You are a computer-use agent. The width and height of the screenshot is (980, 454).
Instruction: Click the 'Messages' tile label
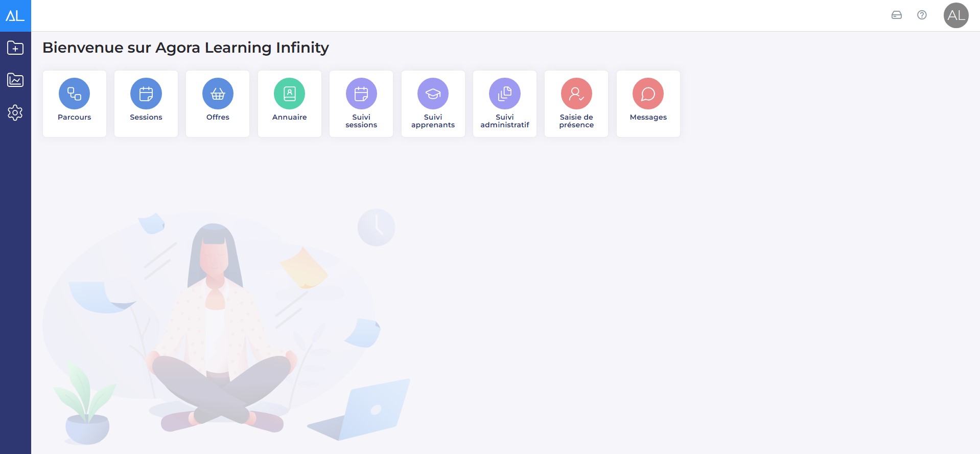[648, 117]
